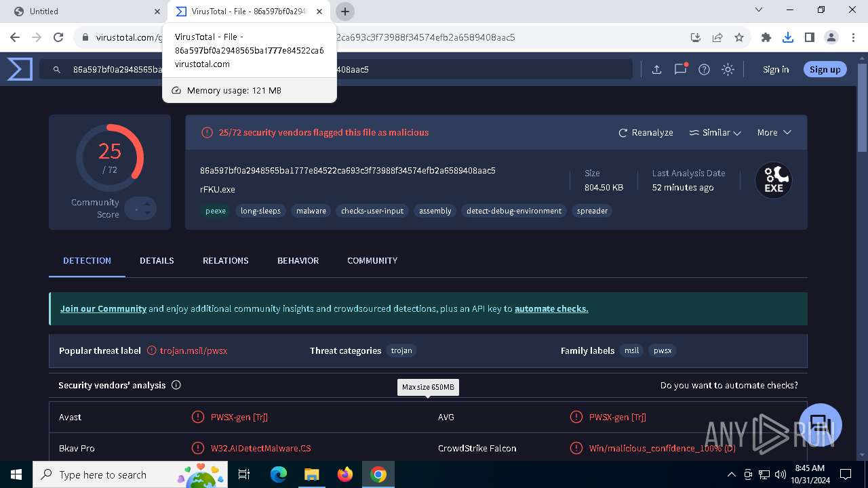Switch to the DETAILS tab
The height and width of the screenshot is (488, 868).
pyautogui.click(x=157, y=260)
